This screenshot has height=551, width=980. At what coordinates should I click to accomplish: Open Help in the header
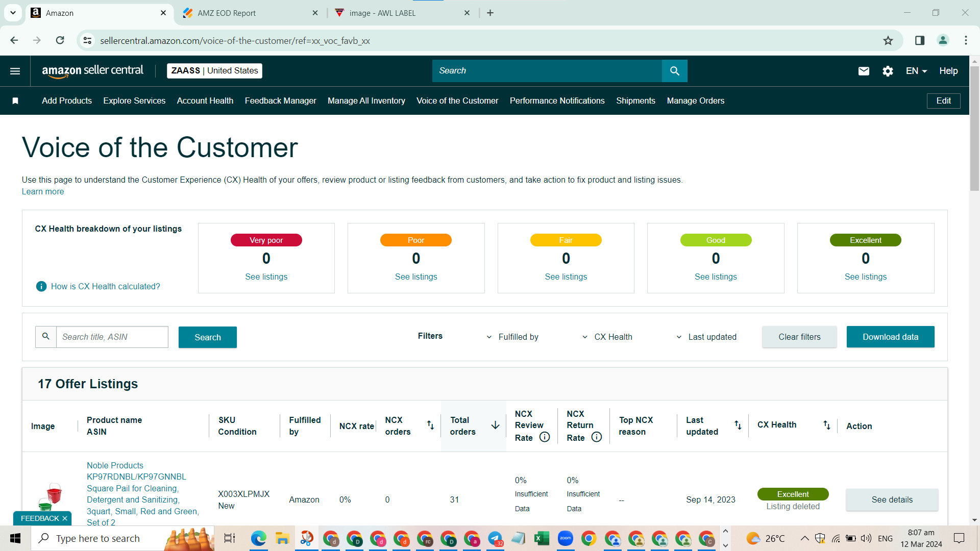[x=948, y=71]
